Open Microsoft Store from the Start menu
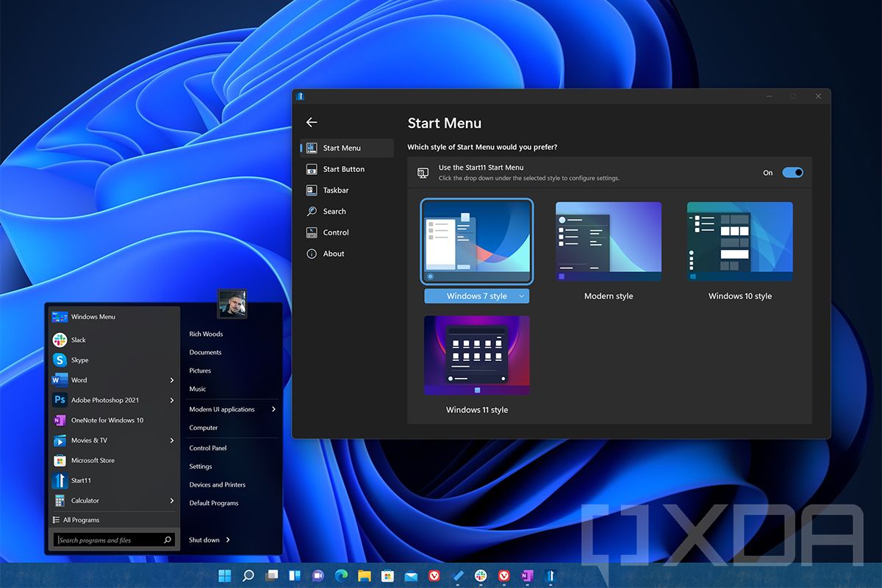The height and width of the screenshot is (588, 882). (92, 460)
